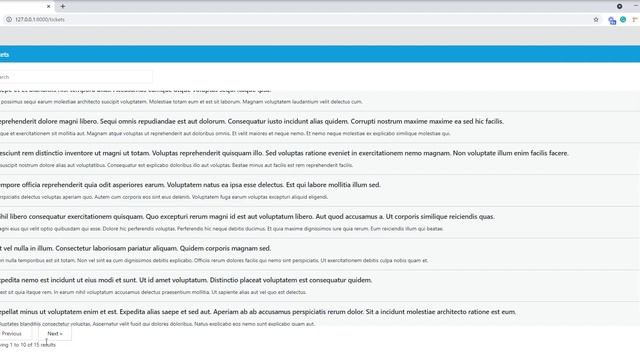Image resolution: width=640 pixels, height=360 pixels.
Task: Select description 'possimus sequi earum molestiae architecto'
Action: [181, 102]
